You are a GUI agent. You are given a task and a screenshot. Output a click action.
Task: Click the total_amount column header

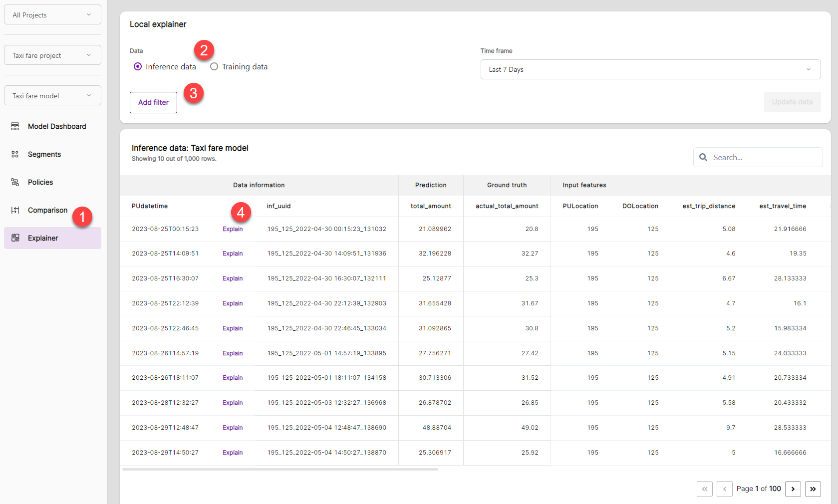pyautogui.click(x=431, y=206)
